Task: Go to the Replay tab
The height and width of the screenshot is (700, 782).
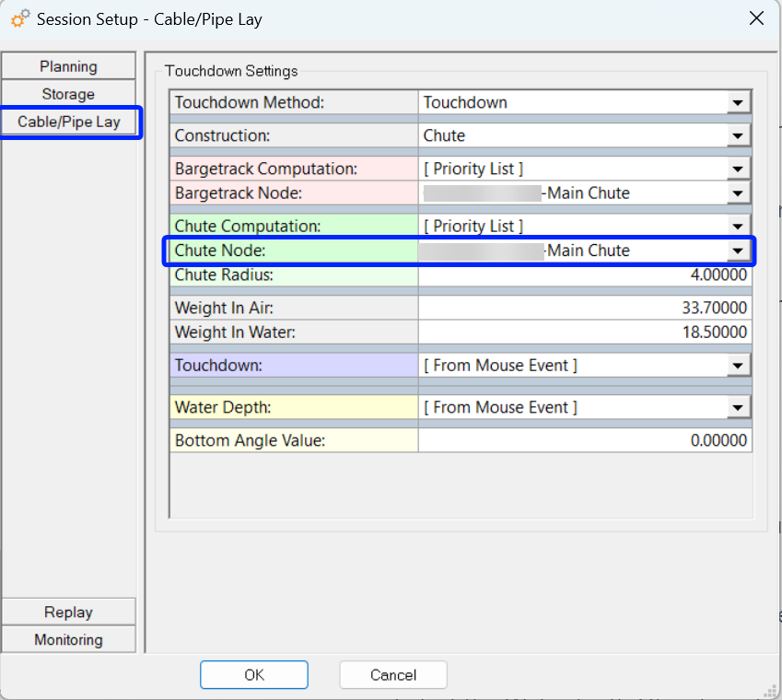Action: pos(68,612)
